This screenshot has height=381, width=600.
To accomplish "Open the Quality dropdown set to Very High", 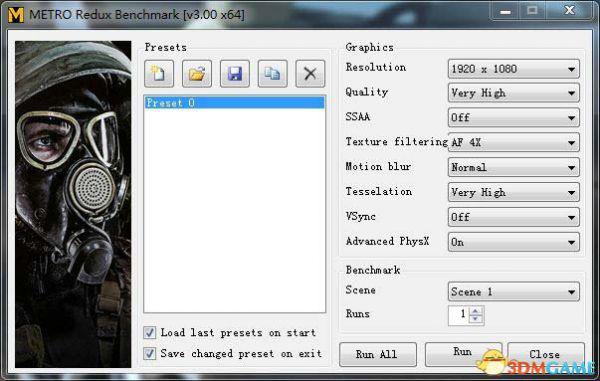I will (514, 93).
